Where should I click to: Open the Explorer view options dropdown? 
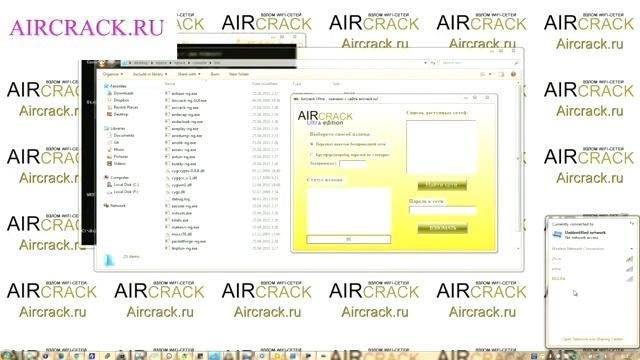(x=490, y=74)
